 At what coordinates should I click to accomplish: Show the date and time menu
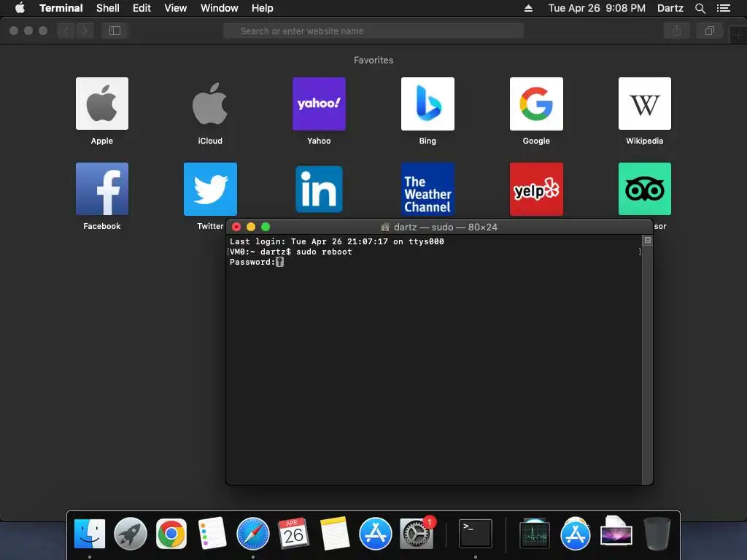tap(597, 8)
